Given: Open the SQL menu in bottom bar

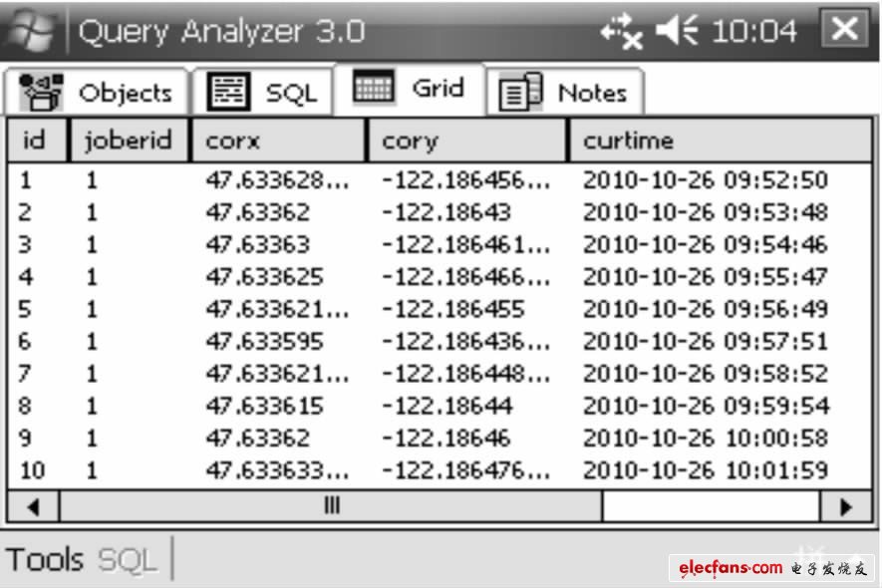Looking at the screenshot, I should [128, 559].
